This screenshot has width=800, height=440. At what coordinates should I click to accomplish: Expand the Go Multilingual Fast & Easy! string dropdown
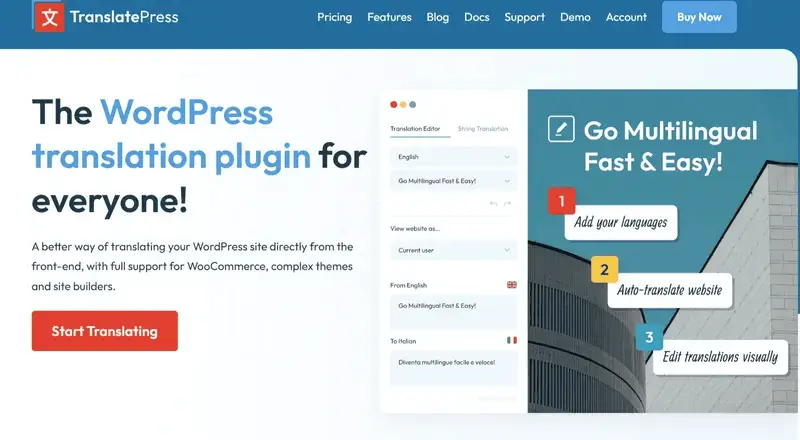(x=454, y=181)
